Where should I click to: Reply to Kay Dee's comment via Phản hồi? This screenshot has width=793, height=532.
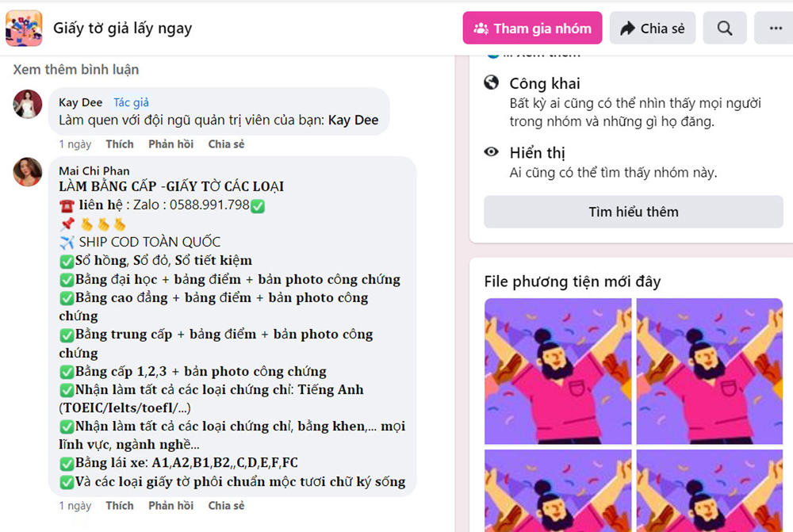[x=171, y=144]
